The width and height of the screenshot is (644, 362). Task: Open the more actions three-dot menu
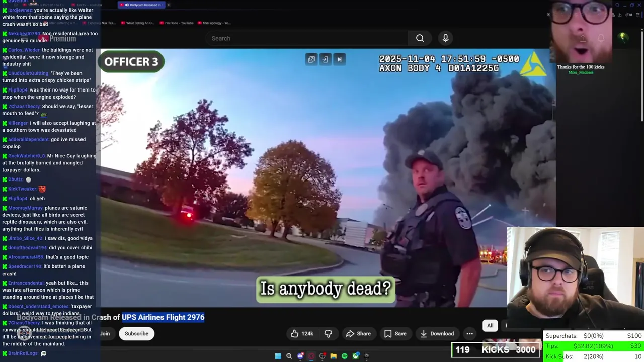click(469, 334)
